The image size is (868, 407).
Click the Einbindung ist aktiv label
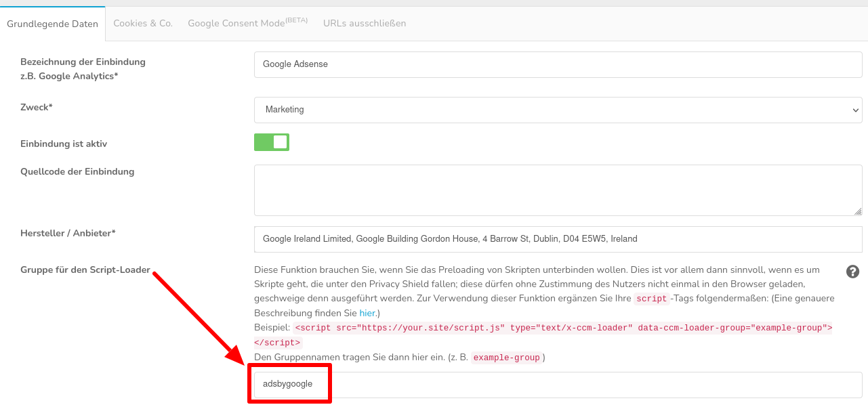tap(64, 144)
